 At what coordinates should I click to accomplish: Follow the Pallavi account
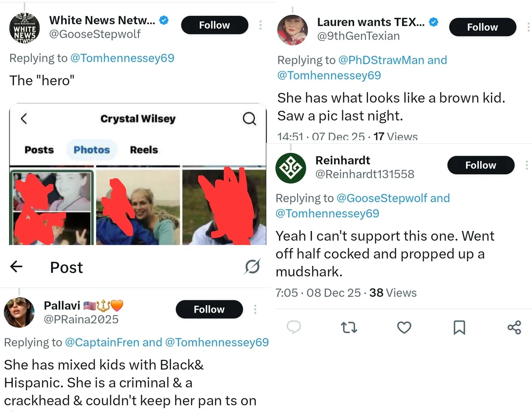(x=209, y=309)
